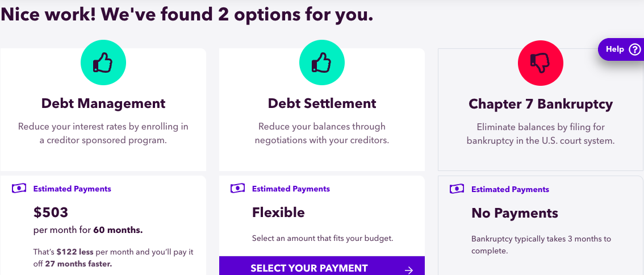Click Estimated Payments under Debt Management
Image resolution: width=644 pixels, height=275 pixels.
[x=72, y=189]
